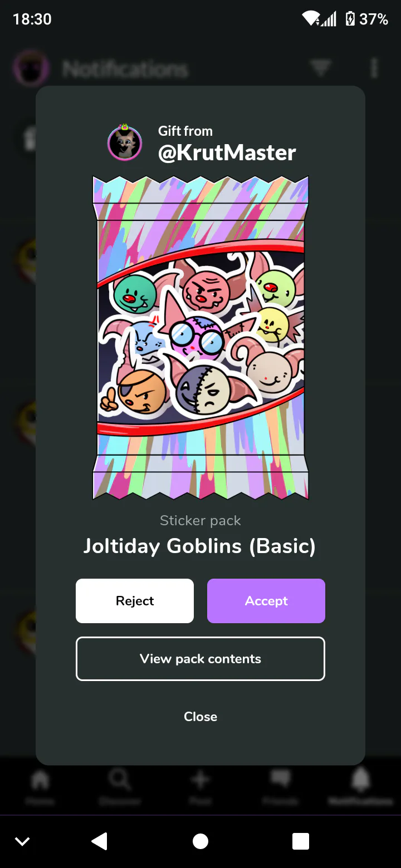401x868 pixels.
Task: Tap the Post plus icon
Action: (x=200, y=780)
